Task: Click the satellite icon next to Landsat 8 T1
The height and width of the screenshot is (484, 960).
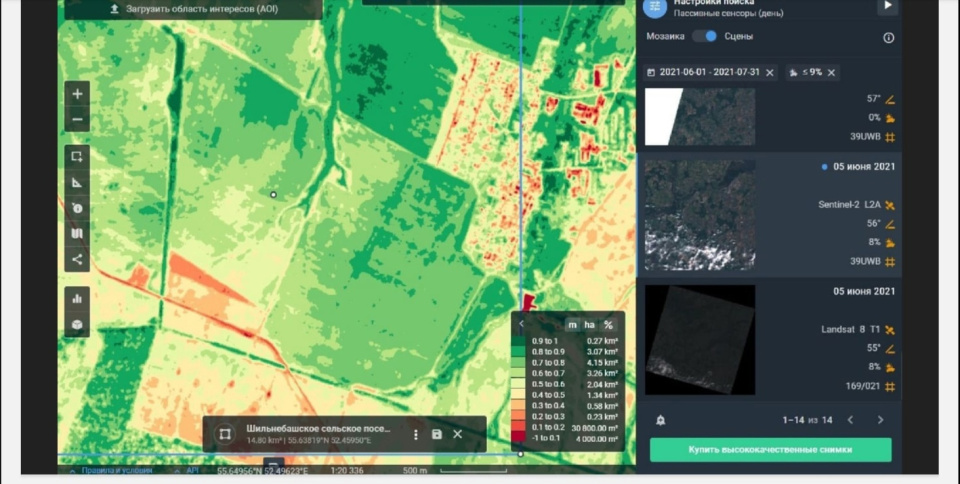Action: click(890, 330)
